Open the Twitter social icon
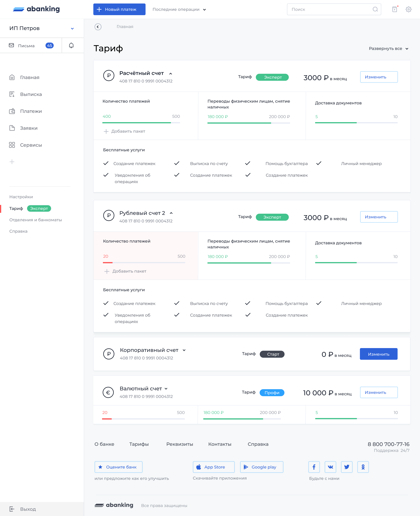Viewport: 420px width, 516px height. (347, 467)
